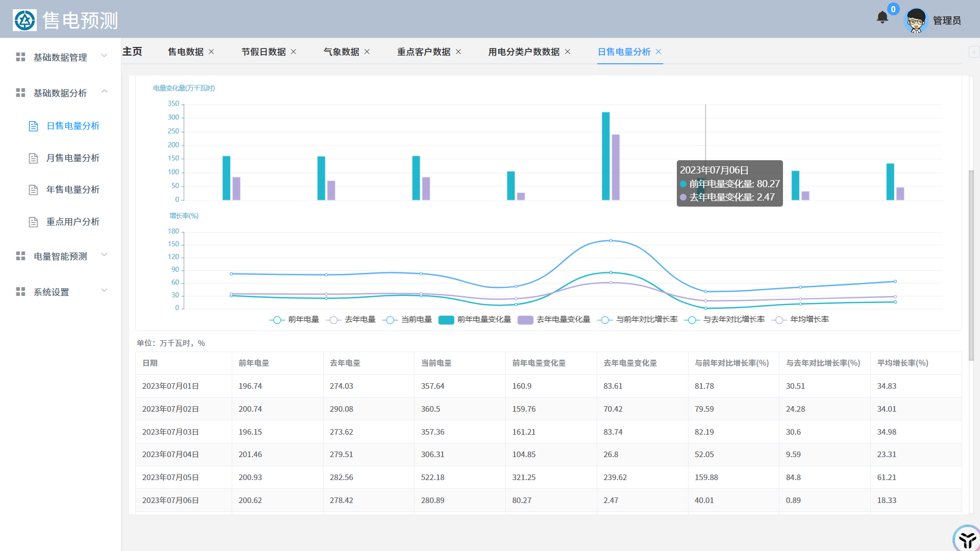Toggle 前年电量变化量 legend series

446,320
